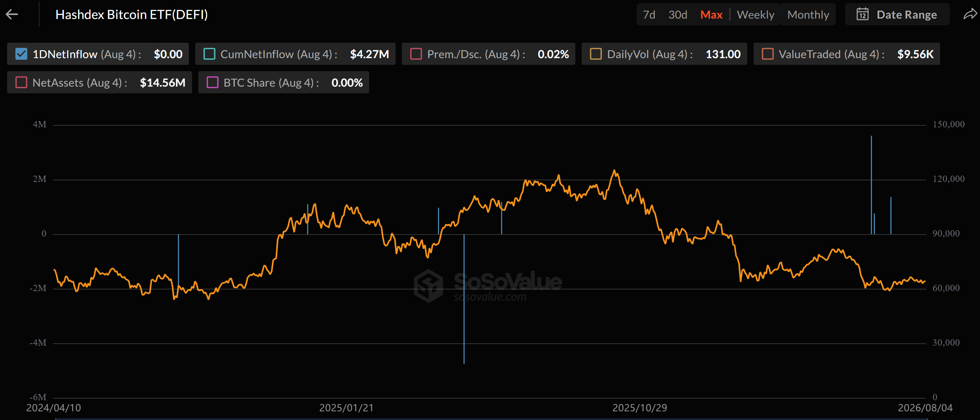Image resolution: width=980 pixels, height=420 pixels.
Task: Enable the NetAssets checkbox
Action: (x=21, y=82)
